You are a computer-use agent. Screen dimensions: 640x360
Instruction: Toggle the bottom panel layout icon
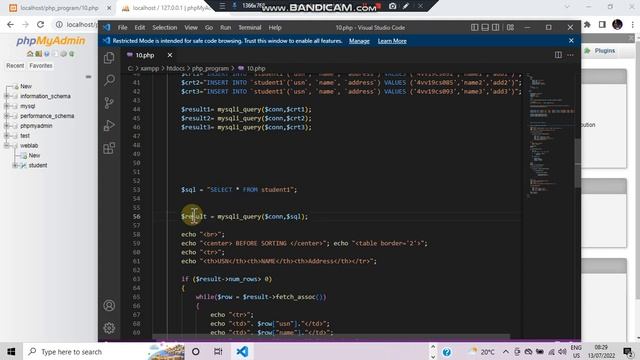pyautogui.click(x=485, y=27)
